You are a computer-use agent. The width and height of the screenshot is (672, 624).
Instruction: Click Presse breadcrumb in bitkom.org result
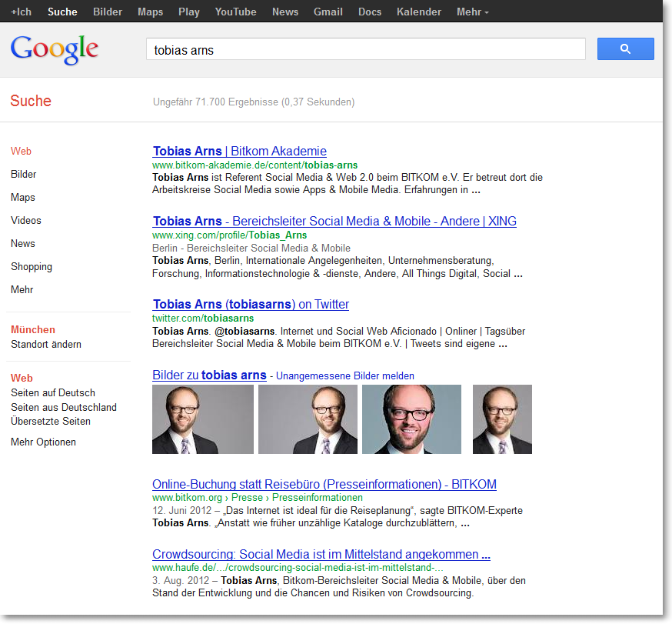[248, 498]
